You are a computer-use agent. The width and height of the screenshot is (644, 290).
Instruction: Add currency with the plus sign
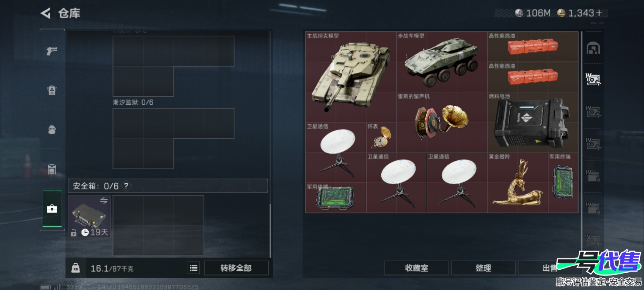(599, 13)
